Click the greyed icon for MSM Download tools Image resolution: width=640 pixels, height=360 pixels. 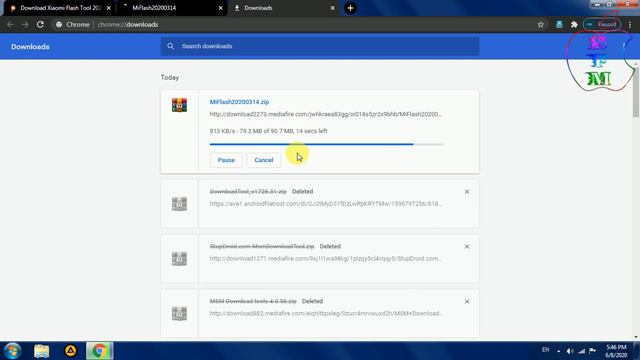179,313
